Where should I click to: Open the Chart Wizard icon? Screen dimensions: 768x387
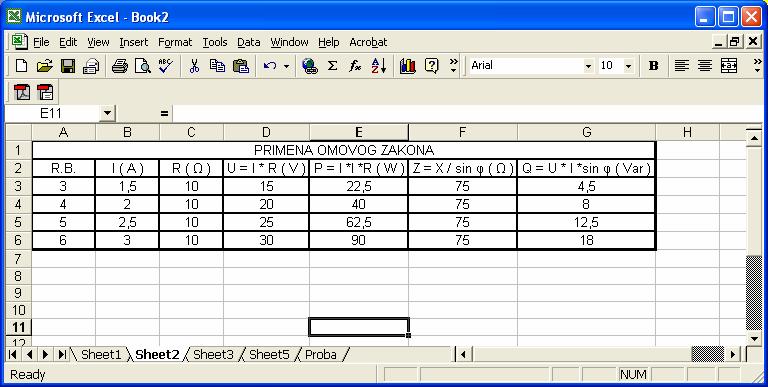pos(408,66)
